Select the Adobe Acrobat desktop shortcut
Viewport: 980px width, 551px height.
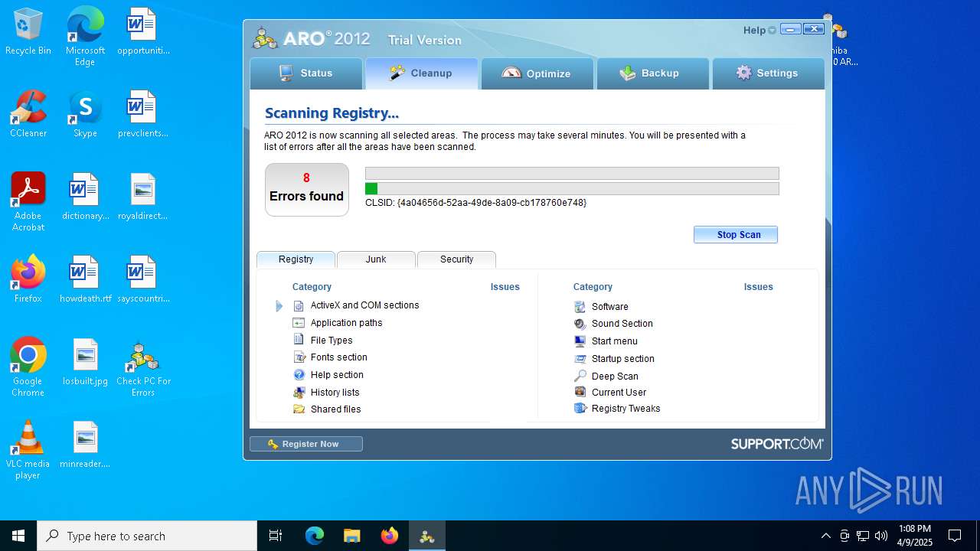(x=28, y=202)
